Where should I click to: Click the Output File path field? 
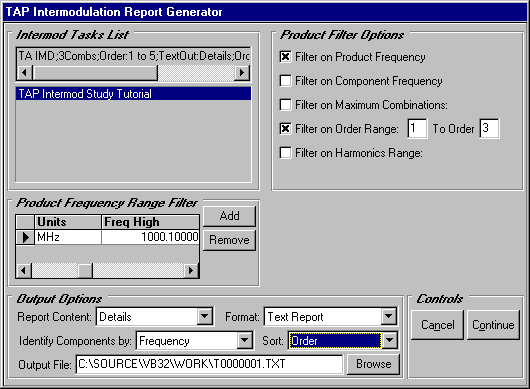click(209, 364)
